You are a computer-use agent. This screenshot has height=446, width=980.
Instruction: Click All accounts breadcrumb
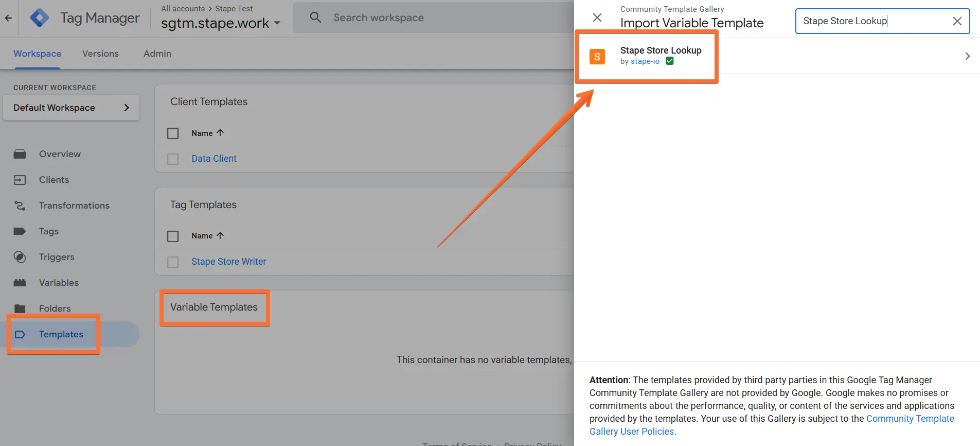(x=183, y=9)
